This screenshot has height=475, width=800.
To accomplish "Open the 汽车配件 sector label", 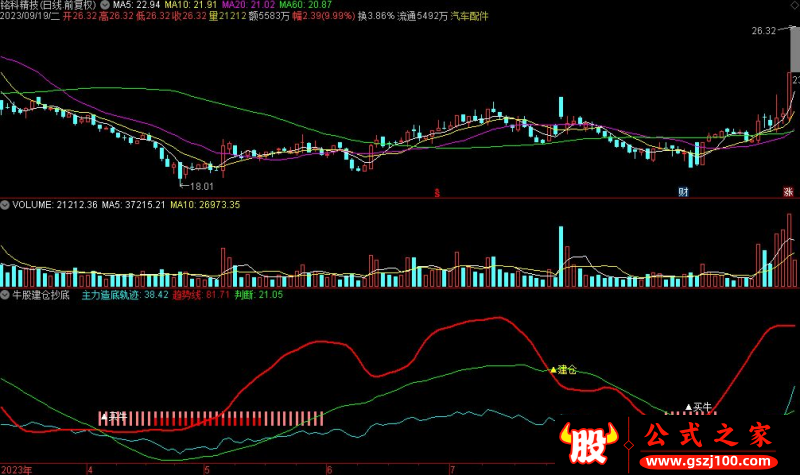I will pyautogui.click(x=469, y=16).
